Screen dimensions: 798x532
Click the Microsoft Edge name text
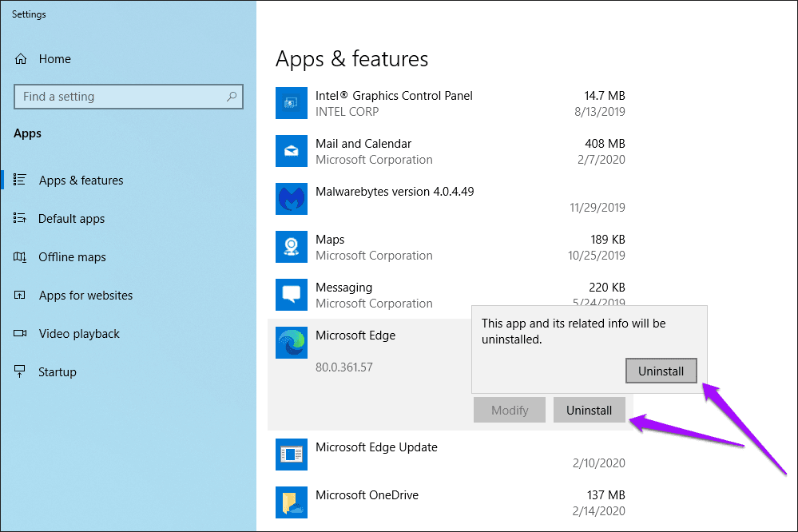(x=355, y=335)
